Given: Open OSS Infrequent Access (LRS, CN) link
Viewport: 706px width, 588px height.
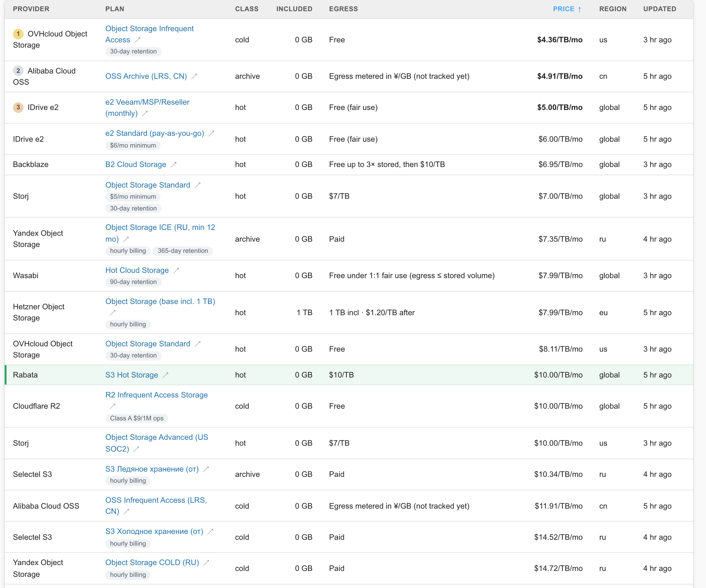Looking at the screenshot, I should point(156,506).
